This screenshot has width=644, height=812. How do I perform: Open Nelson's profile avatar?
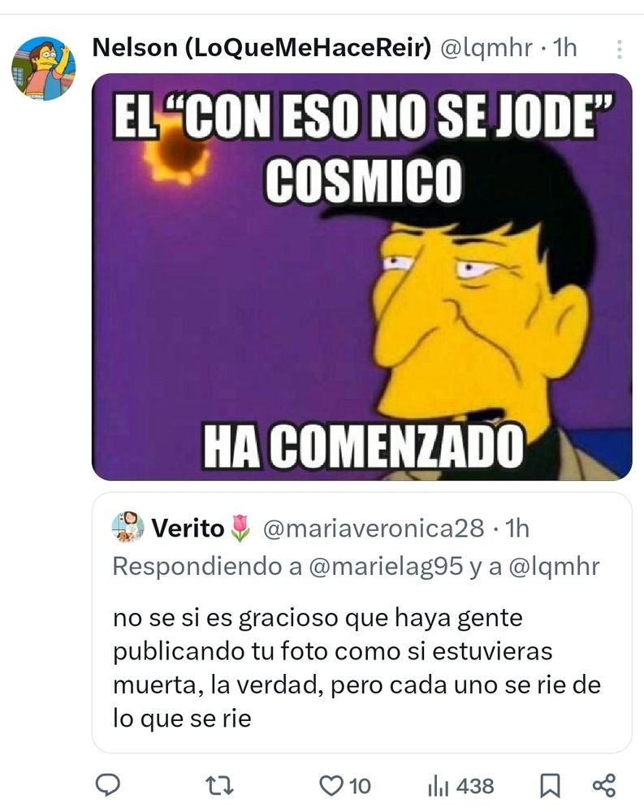(x=44, y=68)
